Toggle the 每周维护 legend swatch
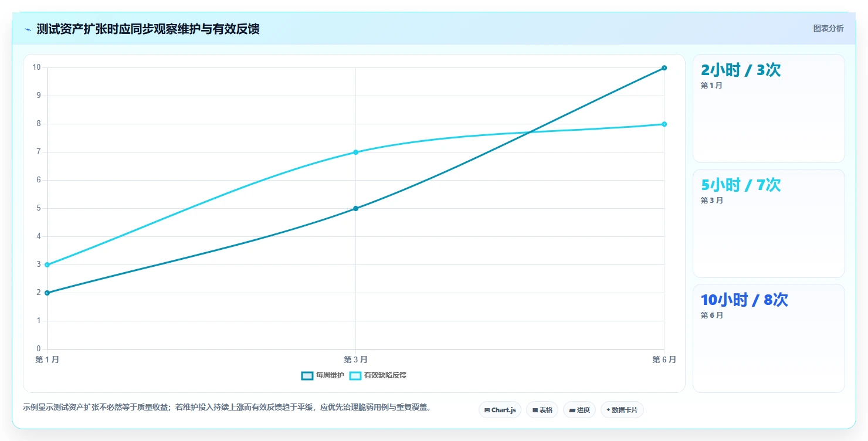The width and height of the screenshot is (868, 441). point(307,375)
